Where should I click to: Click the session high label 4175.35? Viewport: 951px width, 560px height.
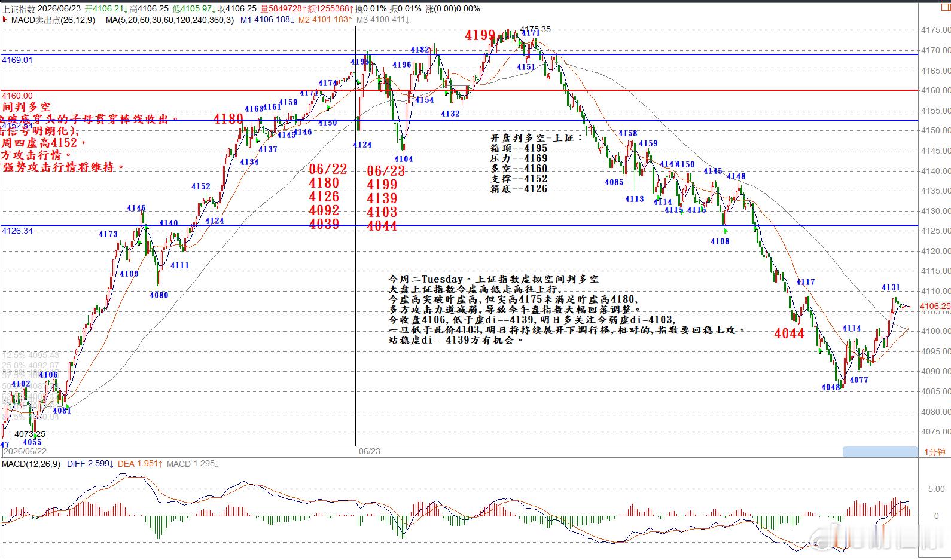pos(535,29)
